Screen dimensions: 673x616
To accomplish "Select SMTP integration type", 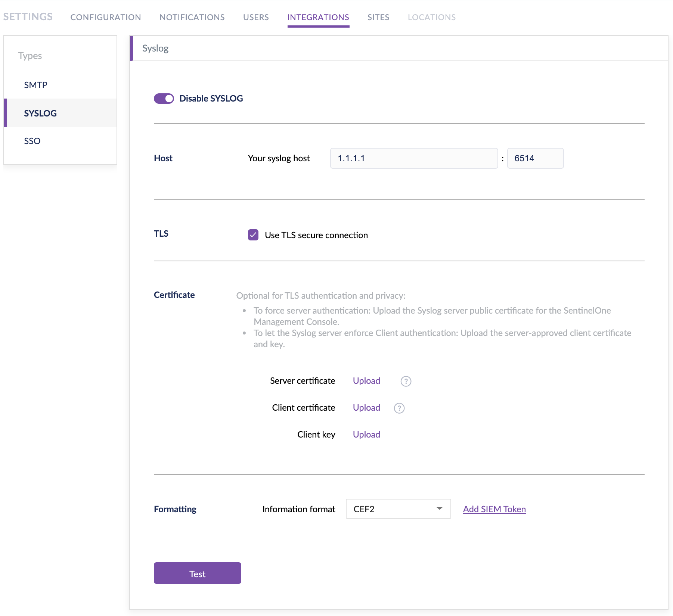I will (x=60, y=85).
